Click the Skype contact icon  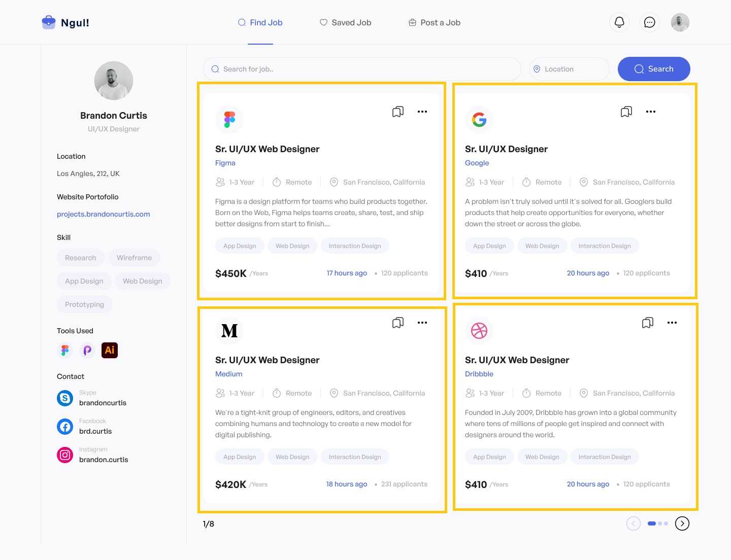pyautogui.click(x=65, y=398)
